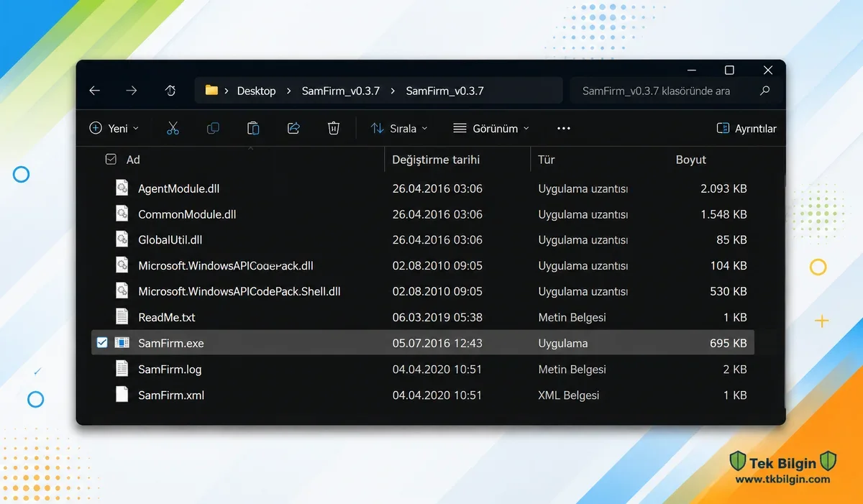
Task: Open the Görünüm view dropdown
Action: tap(491, 128)
